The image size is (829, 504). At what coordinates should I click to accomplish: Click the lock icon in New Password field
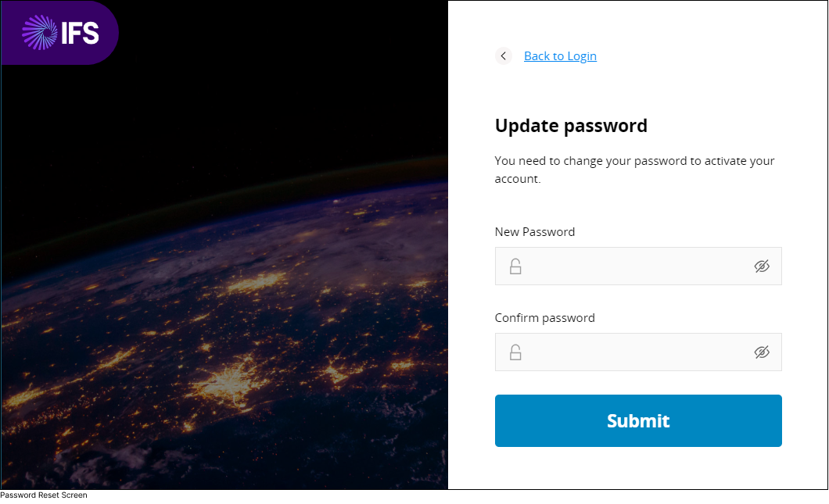pyautogui.click(x=515, y=266)
